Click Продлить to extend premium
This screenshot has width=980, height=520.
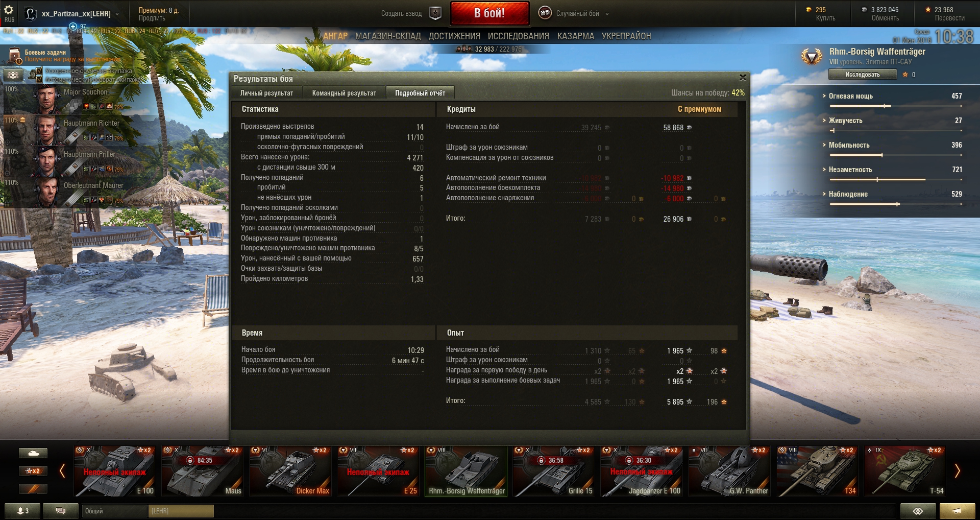(152, 18)
